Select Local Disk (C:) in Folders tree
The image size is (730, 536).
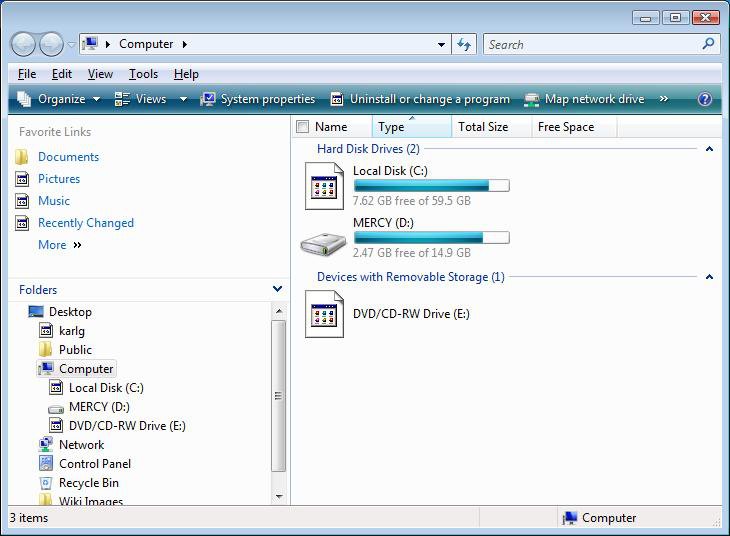coord(106,388)
